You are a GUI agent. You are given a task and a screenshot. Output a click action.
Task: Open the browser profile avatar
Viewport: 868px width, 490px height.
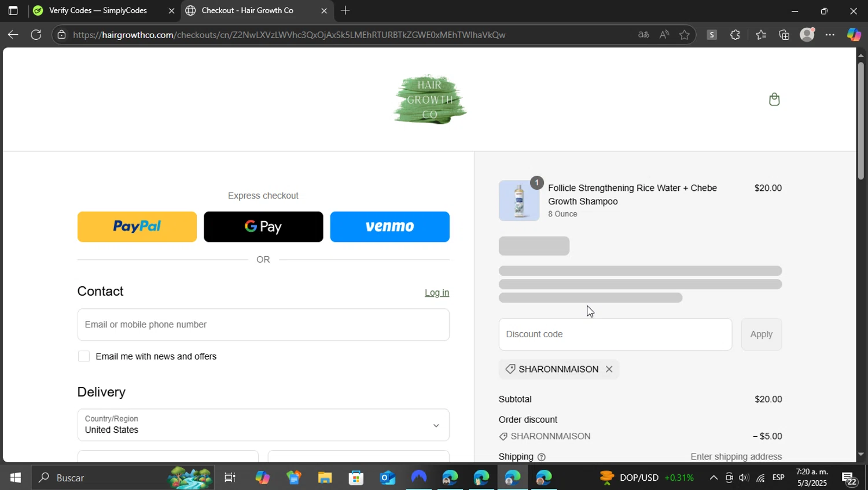807,35
